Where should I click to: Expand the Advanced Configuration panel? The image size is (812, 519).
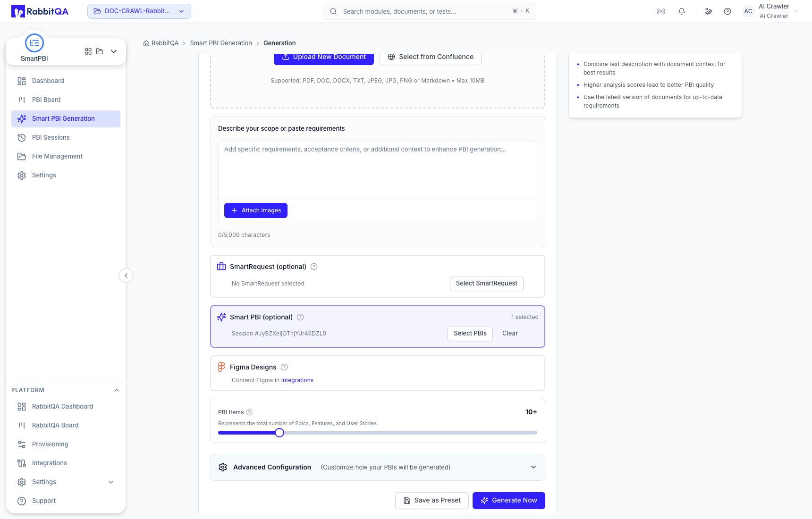point(533,467)
